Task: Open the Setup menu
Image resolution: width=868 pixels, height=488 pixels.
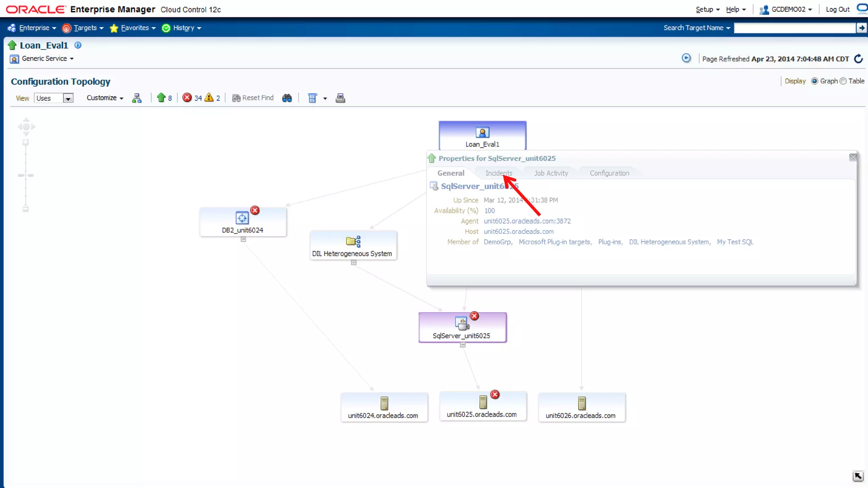Action: (x=707, y=9)
